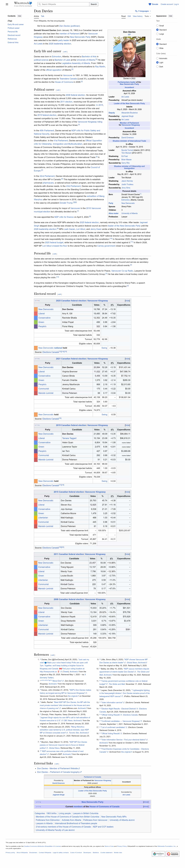The width and height of the screenshot is (185, 868).
Task: Select the Wide width option
Action: click(x=157, y=48)
